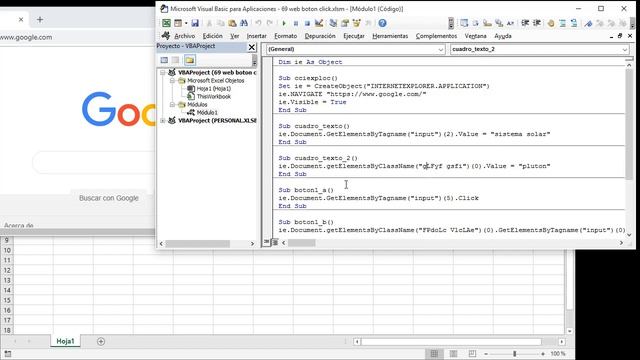Image resolution: width=640 pixels, height=360 pixels.
Task: Open the Project Explorer toolbar icon
Action: [333, 23]
